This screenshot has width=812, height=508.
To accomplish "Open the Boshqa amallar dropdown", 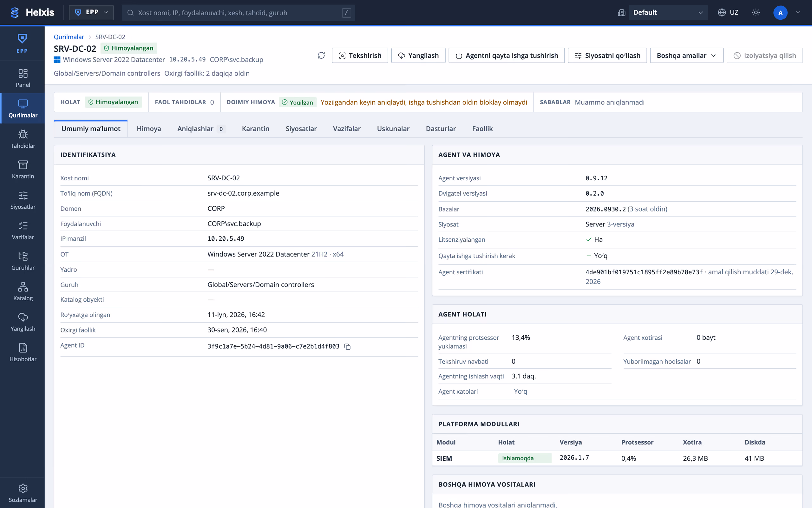I will [x=686, y=56].
